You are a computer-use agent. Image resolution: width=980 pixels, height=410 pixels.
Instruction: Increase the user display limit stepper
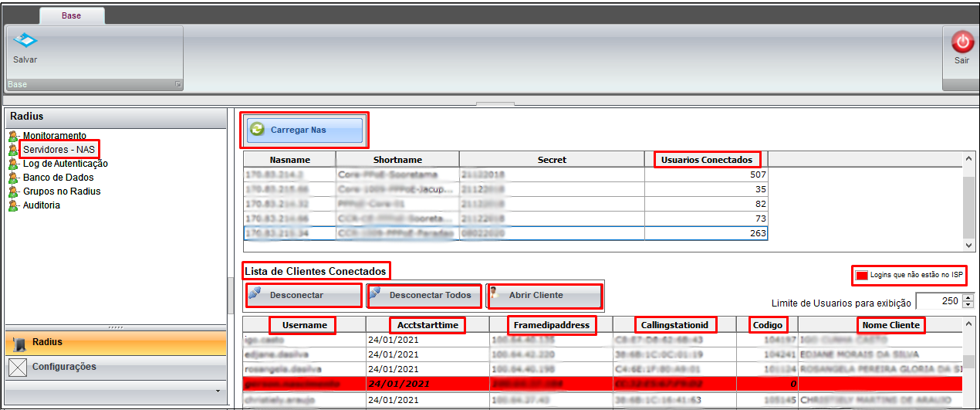pos(968,297)
